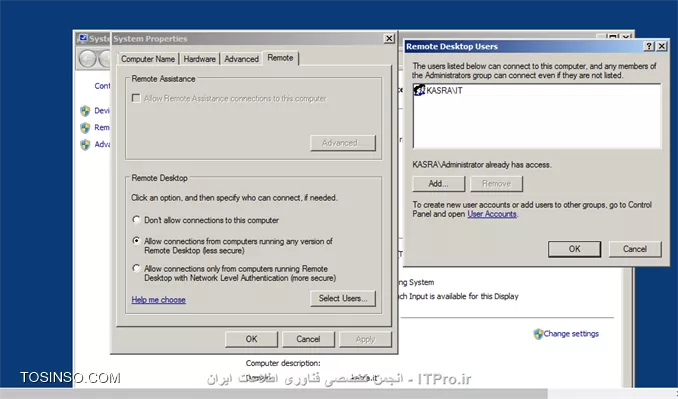Select Don't allow connections to this computer
Viewport: 678px width, 399px height.
136,220
